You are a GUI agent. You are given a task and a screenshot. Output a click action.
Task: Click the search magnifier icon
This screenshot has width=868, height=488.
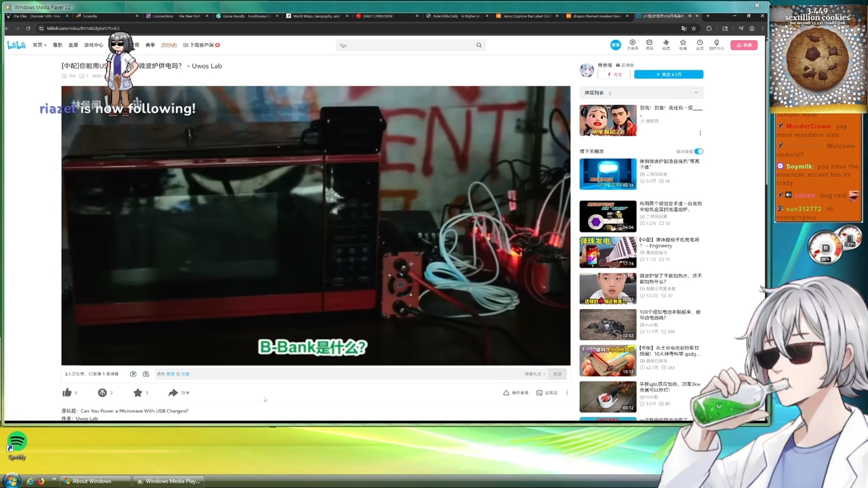pos(479,45)
